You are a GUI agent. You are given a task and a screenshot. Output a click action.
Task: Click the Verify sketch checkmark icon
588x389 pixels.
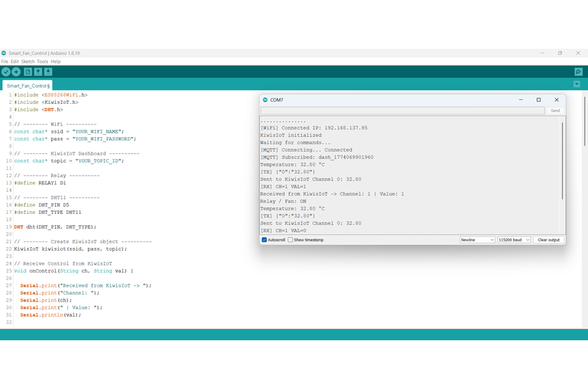[x=6, y=71]
